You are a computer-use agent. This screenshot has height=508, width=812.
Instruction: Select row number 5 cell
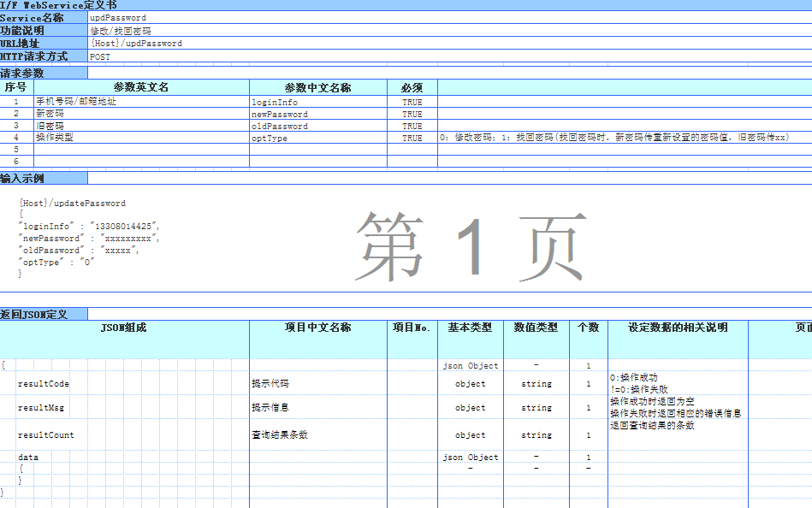tap(16, 149)
